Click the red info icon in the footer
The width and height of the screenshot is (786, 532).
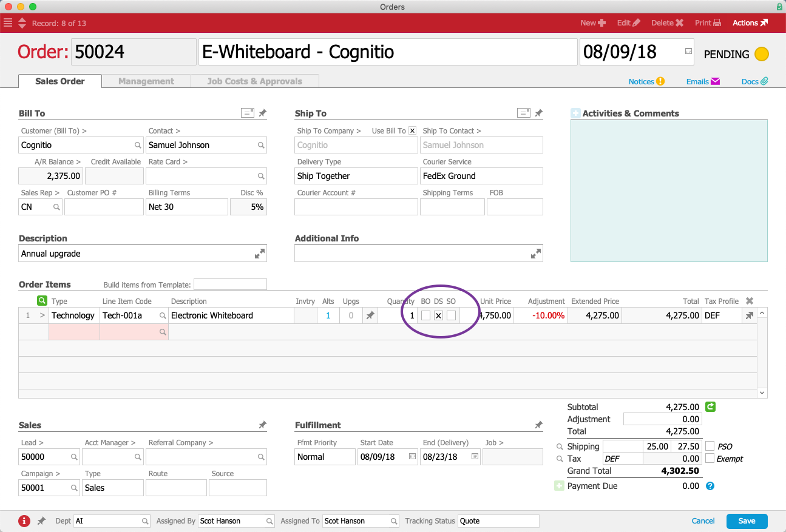(x=24, y=521)
